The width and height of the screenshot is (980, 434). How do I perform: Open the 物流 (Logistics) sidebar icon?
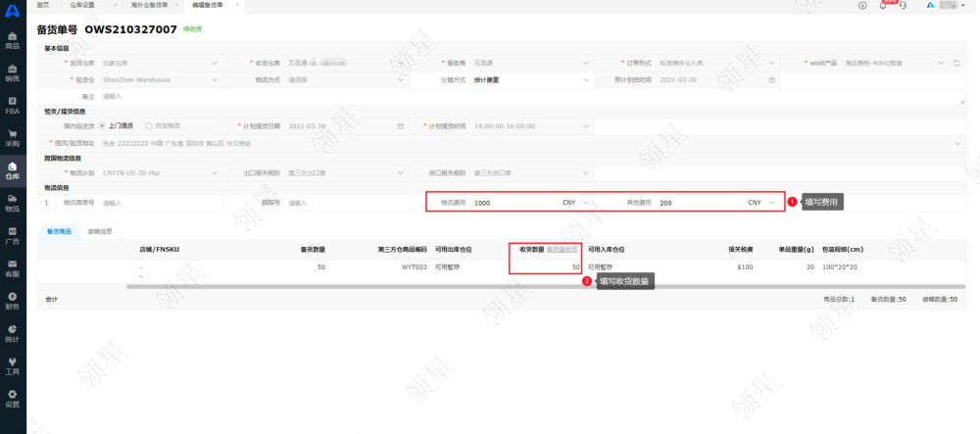tap(13, 203)
